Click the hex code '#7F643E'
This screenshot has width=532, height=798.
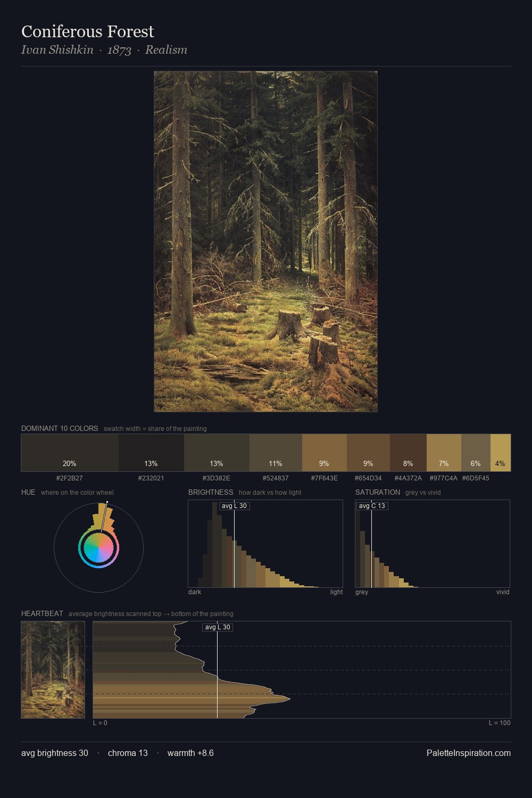[325, 478]
